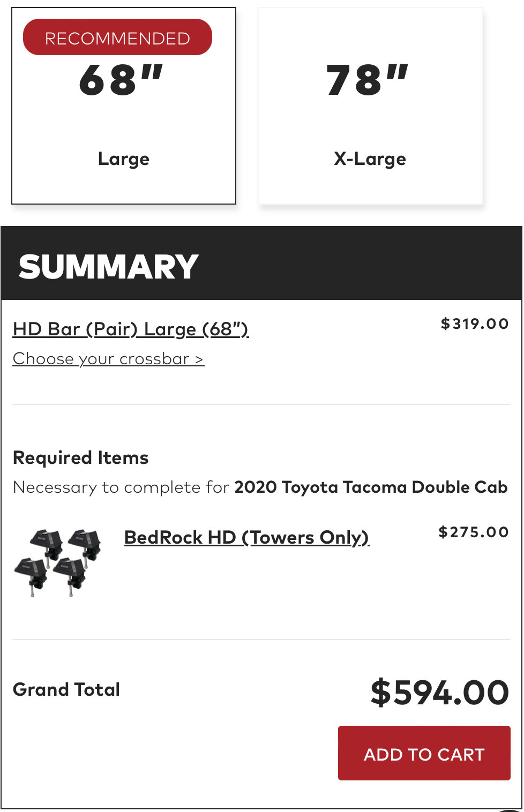Viewport: 524px width, 812px height.
Task: Click the red RECOMMENDED badge
Action: [x=117, y=37]
